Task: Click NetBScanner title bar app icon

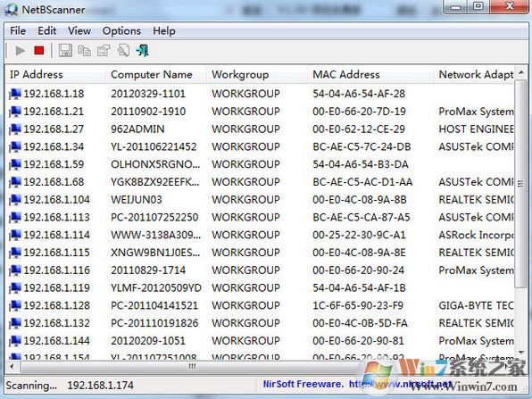Action: pos(12,10)
